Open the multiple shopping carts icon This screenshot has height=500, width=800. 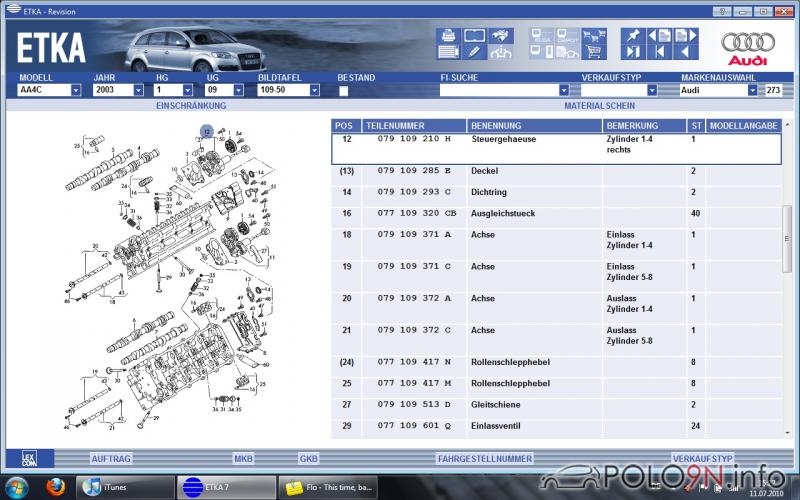(x=594, y=36)
